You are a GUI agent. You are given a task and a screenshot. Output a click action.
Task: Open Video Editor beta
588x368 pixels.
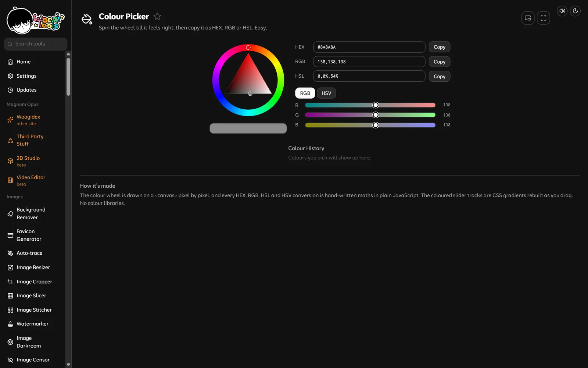tap(31, 180)
